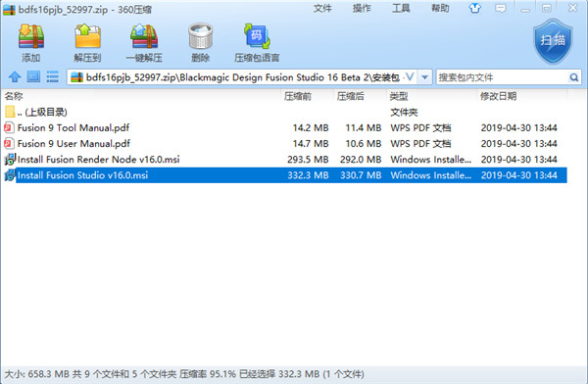Viewport: 588px width, 384px height.
Task: Sort by 名称 column header
Action: 14,96
